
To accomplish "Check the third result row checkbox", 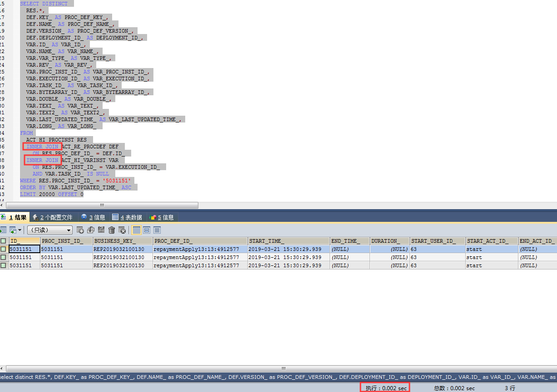I will 3,265.
